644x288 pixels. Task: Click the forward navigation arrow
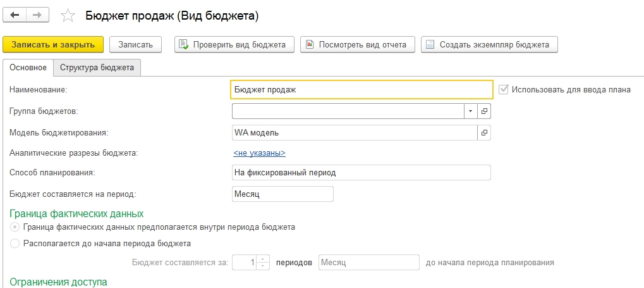[37, 15]
